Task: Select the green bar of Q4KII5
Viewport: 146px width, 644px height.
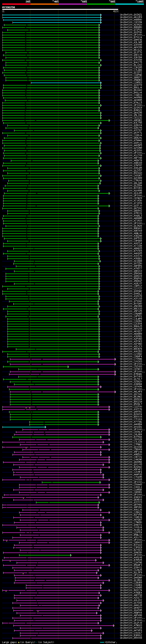Action: (51, 55)
